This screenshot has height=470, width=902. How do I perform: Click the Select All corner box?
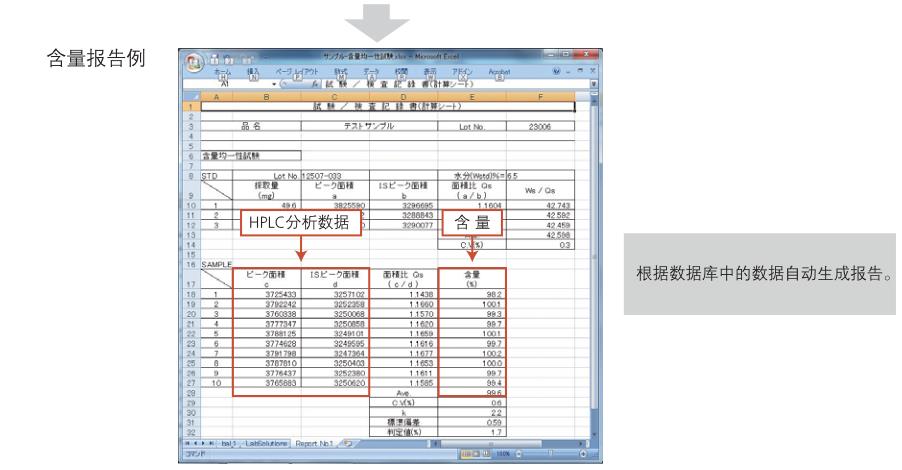coord(192,97)
